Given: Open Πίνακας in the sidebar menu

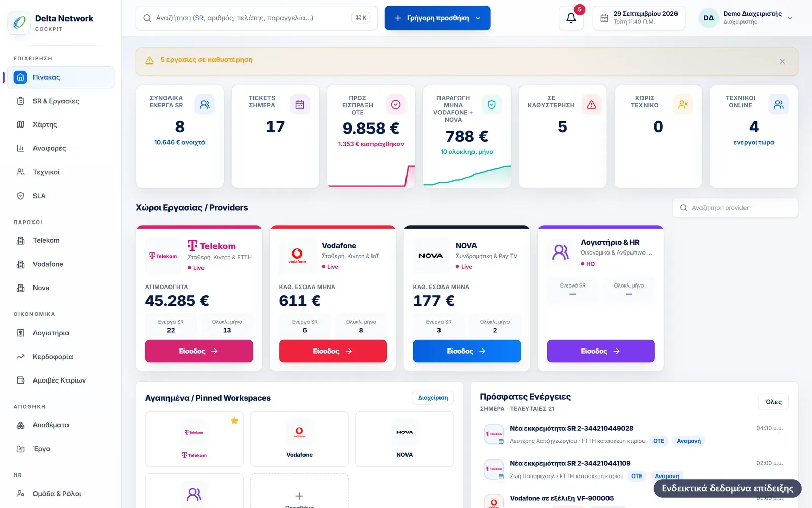Looking at the screenshot, I should point(61,77).
